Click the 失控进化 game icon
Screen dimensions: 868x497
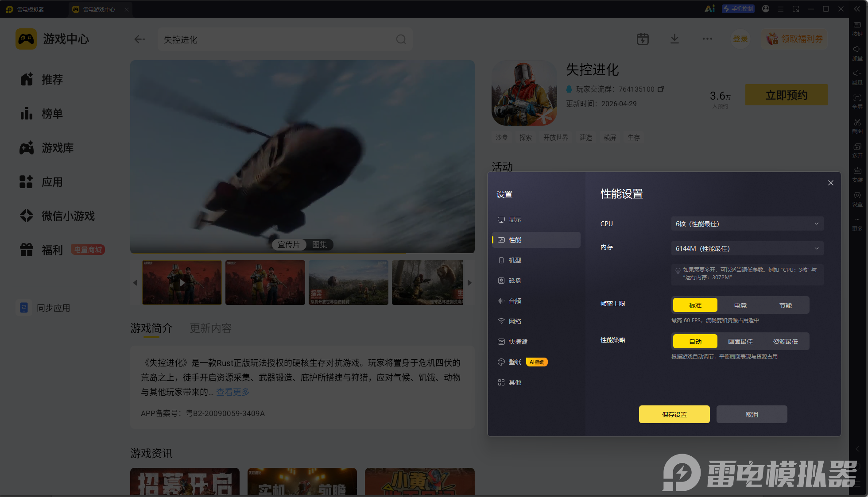[524, 93]
